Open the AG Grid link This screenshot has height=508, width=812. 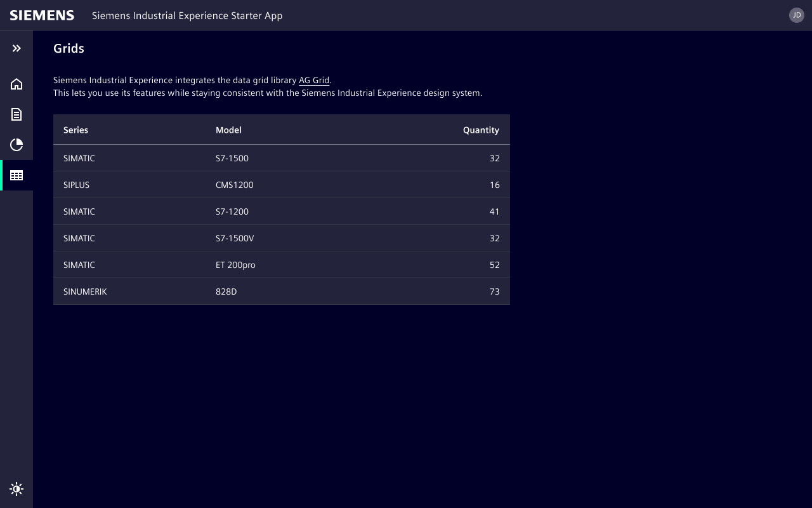pos(314,80)
